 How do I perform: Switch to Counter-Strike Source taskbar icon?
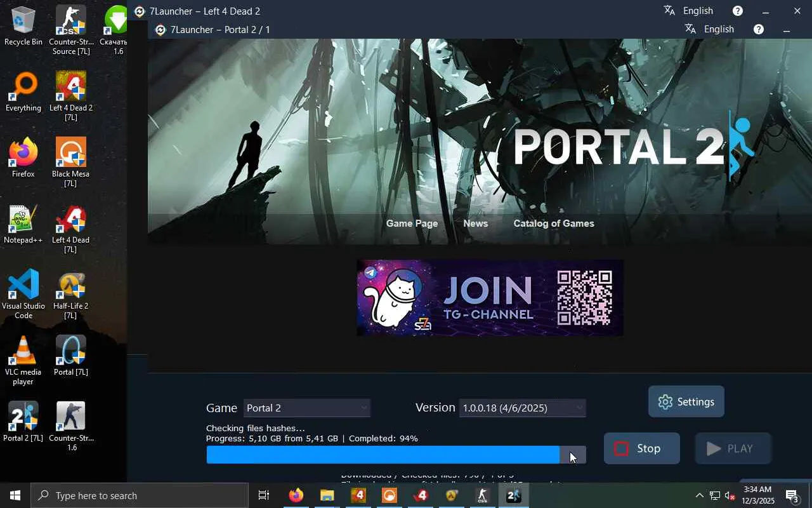483,495
